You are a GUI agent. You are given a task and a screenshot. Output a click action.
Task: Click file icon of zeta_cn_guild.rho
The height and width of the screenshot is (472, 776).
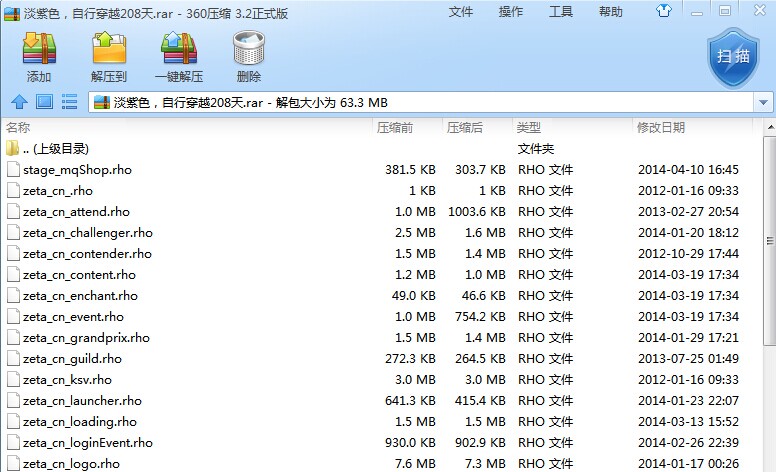13,359
